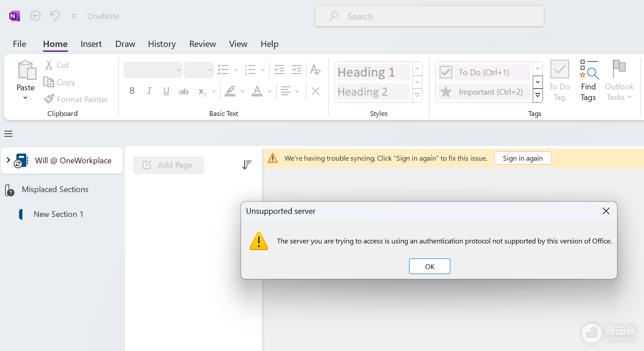Open the subscript options dropdown arrow
The width and height of the screenshot is (644, 351).
click(214, 92)
